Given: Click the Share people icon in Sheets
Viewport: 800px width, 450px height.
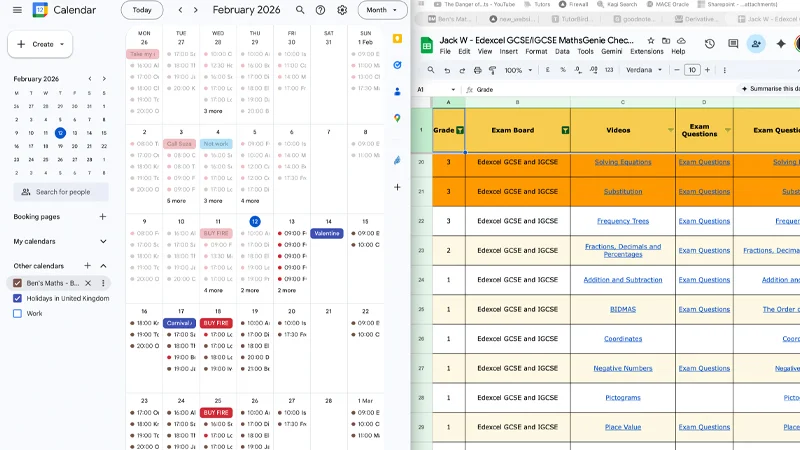Looking at the screenshot, I should point(756,44).
